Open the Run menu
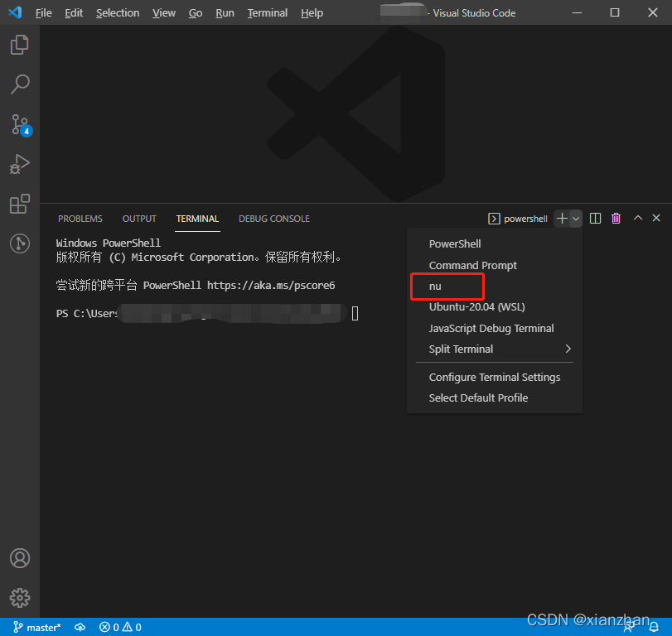This screenshot has width=672, height=636. [x=225, y=13]
